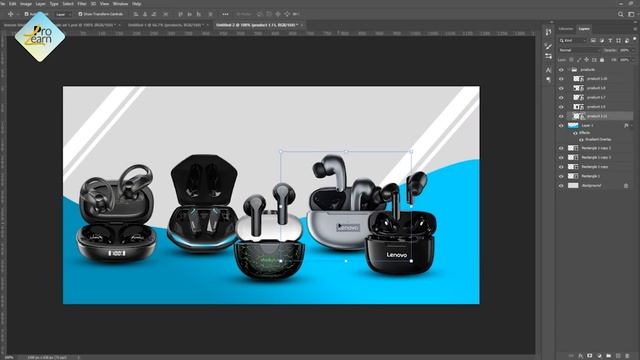Toggle the Show Transform Controls checkbox
Image resolution: width=640 pixels, height=360 pixels.
click(80, 14)
